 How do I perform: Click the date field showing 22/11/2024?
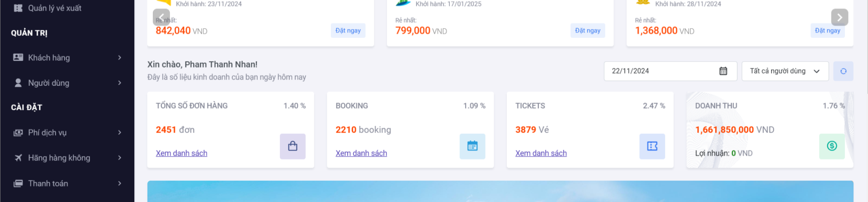click(x=660, y=71)
